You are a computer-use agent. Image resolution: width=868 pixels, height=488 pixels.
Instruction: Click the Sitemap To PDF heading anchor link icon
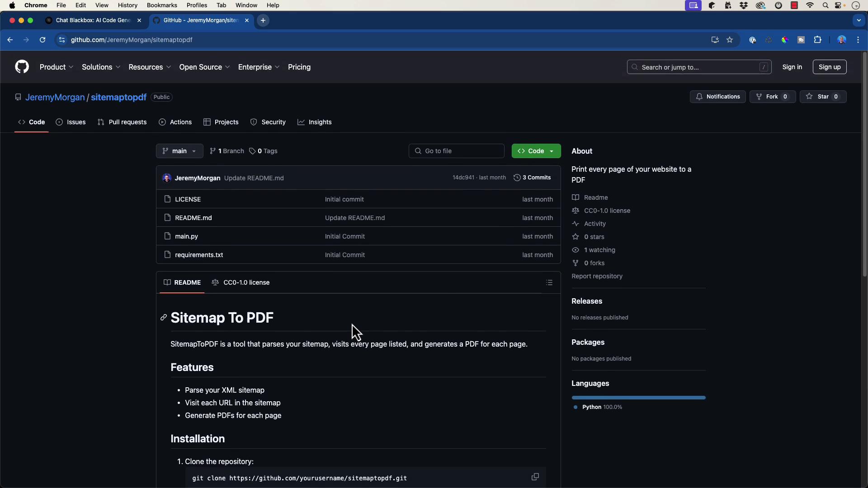click(164, 318)
